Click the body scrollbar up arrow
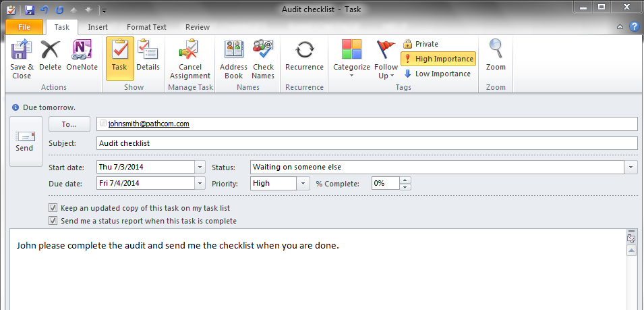This screenshot has width=644, height=310. [x=632, y=251]
